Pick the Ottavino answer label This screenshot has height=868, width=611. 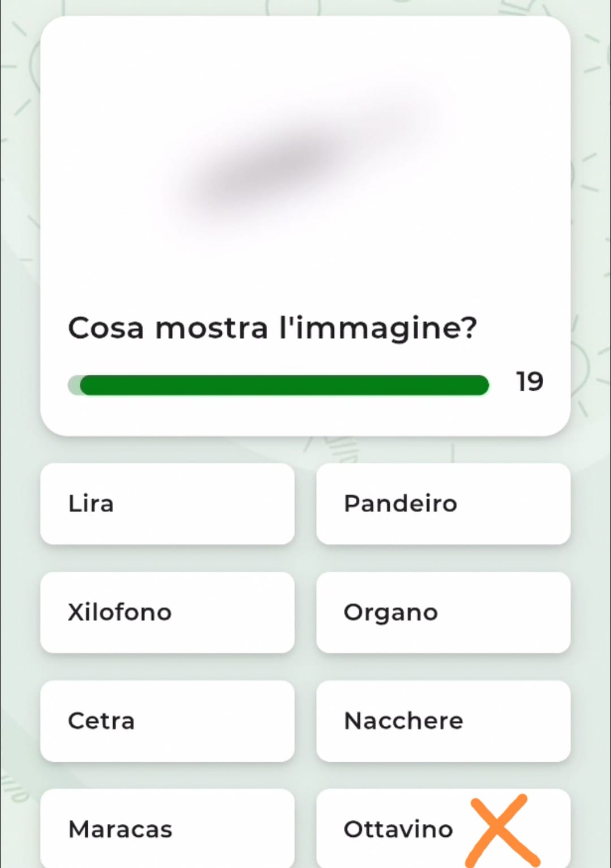tap(398, 829)
